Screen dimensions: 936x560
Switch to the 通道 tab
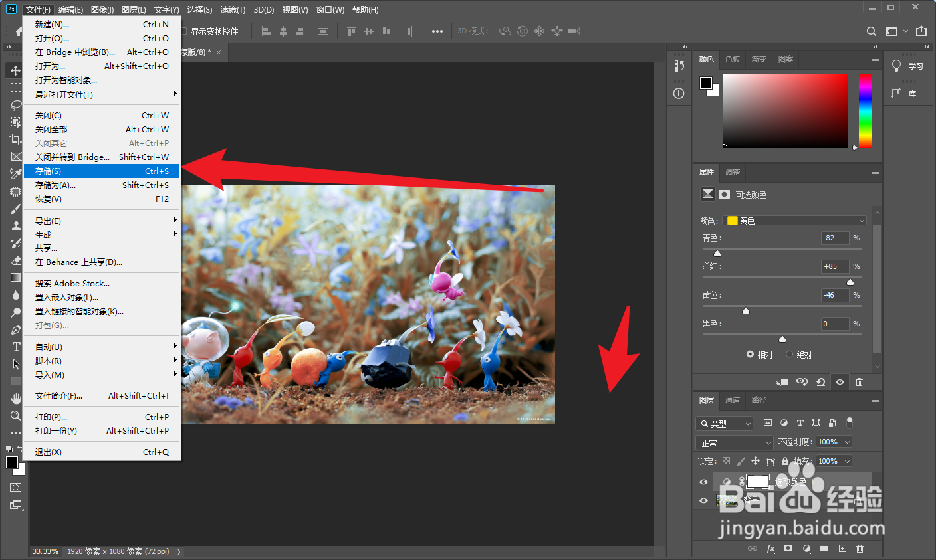pos(732,401)
